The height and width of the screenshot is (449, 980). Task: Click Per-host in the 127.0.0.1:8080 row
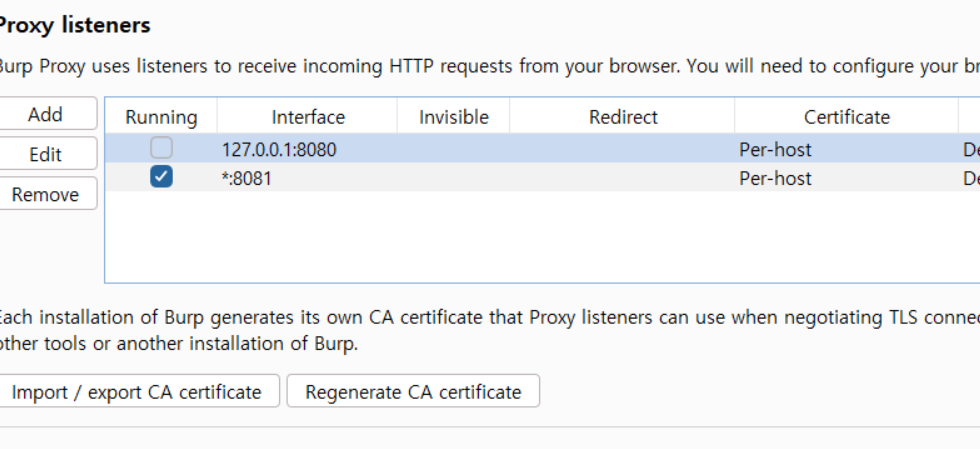click(x=775, y=149)
